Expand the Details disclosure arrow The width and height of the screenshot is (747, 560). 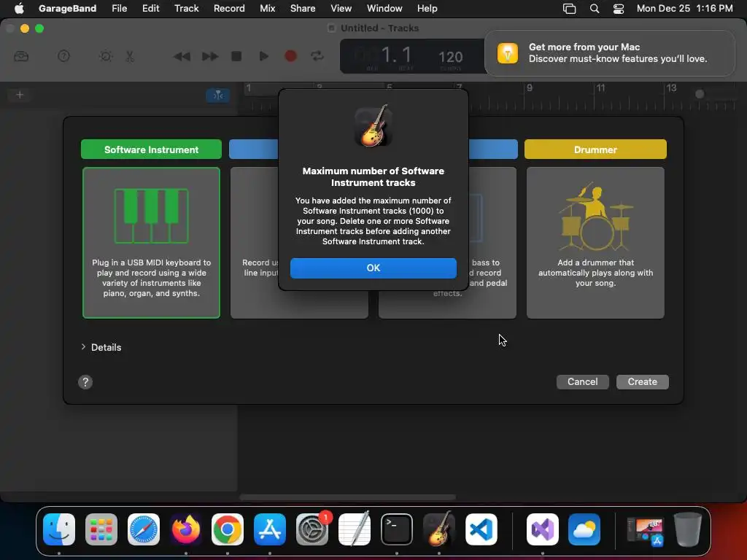[x=83, y=346]
